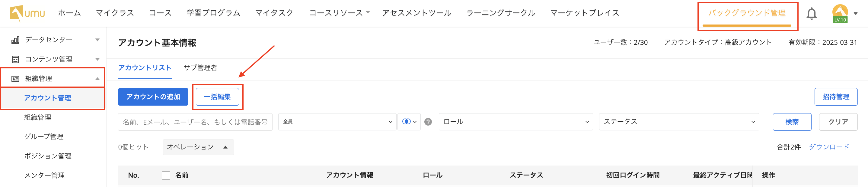Switch to the サブ管理者 tab
Image resolution: width=868 pixels, height=187 pixels.
(200, 68)
